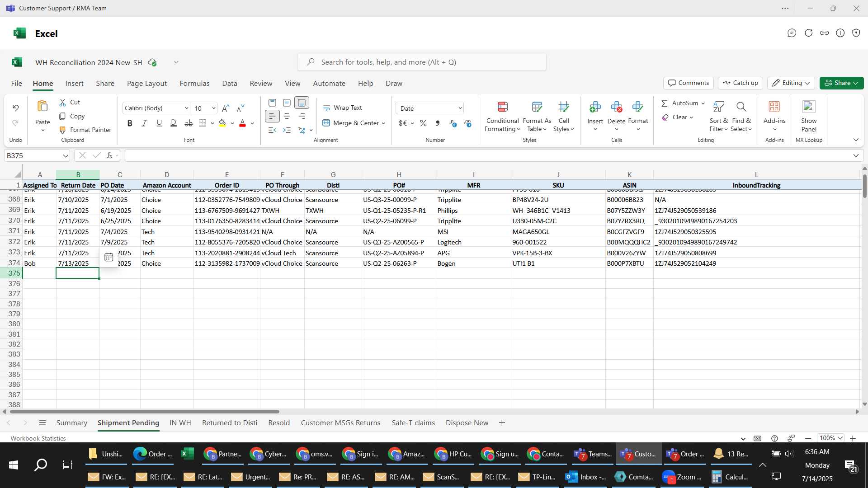Decrease cell indent
This screenshot has width=868, height=488.
(x=272, y=130)
